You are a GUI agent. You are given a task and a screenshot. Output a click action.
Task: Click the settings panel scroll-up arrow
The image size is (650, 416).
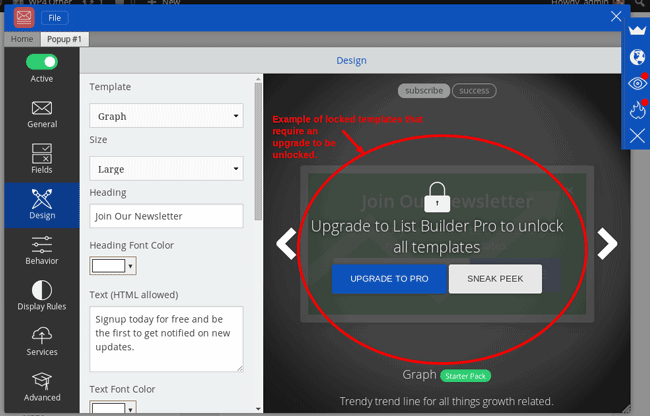[258, 79]
